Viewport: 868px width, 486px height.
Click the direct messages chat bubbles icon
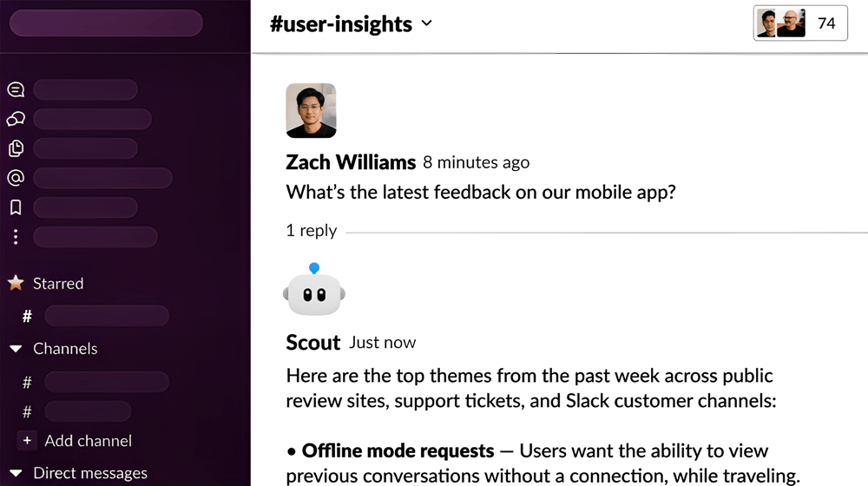point(16,120)
